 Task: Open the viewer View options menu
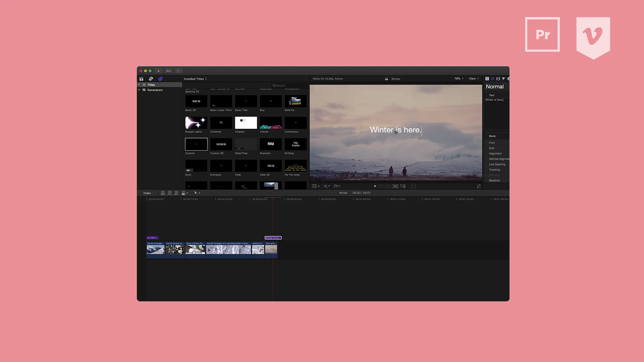point(474,78)
